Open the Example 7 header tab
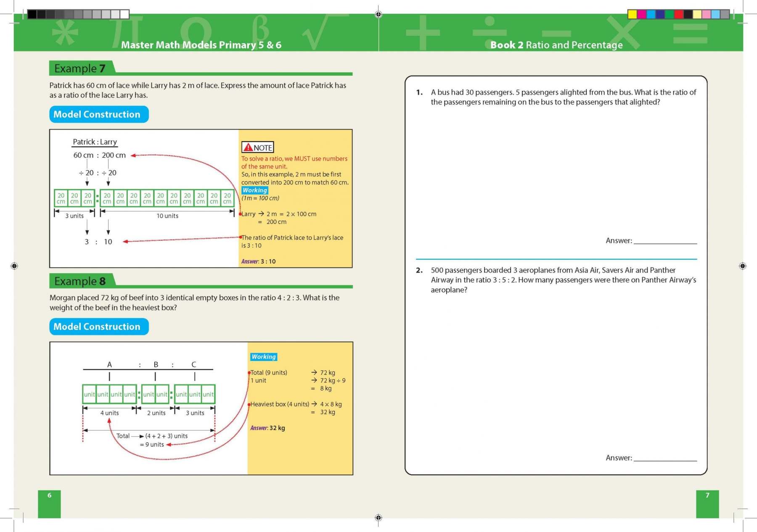 [x=80, y=67]
